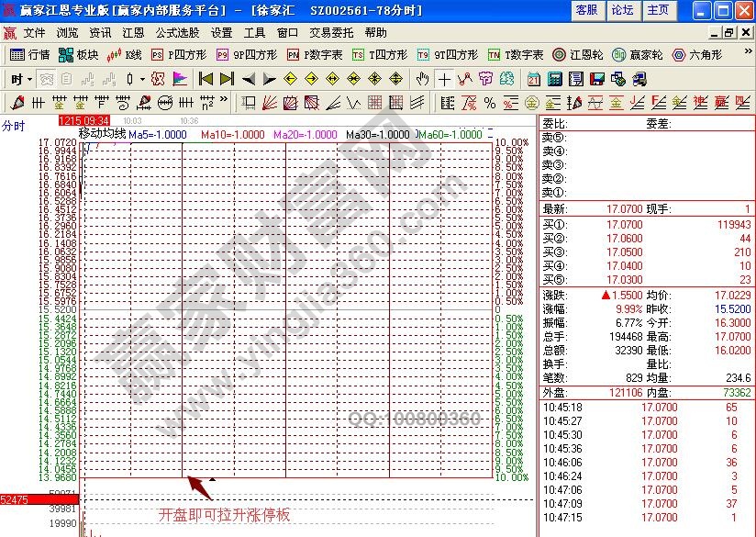Expand the candlestick style dropdown arrow
Screen dimensions: 756x537
pyautogui.click(x=142, y=79)
